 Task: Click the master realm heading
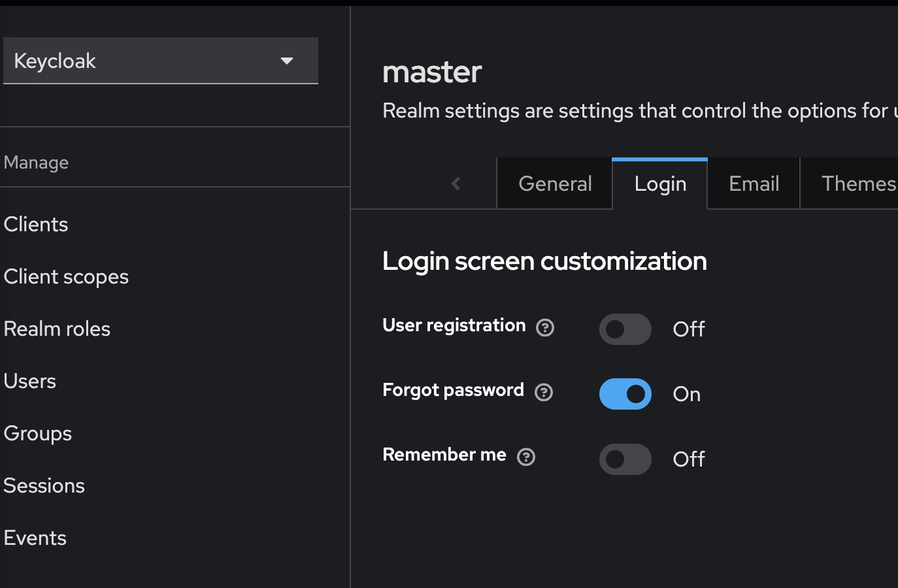point(432,72)
